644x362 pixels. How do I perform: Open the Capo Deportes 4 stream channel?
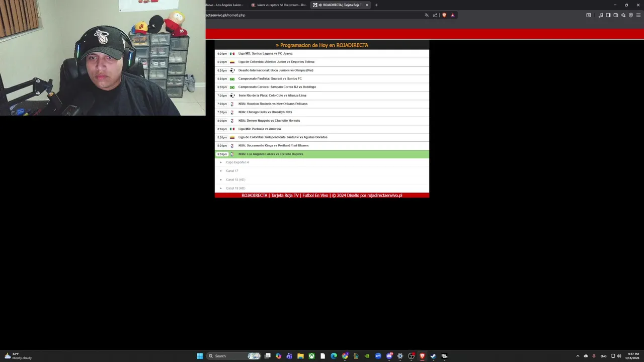(237, 162)
